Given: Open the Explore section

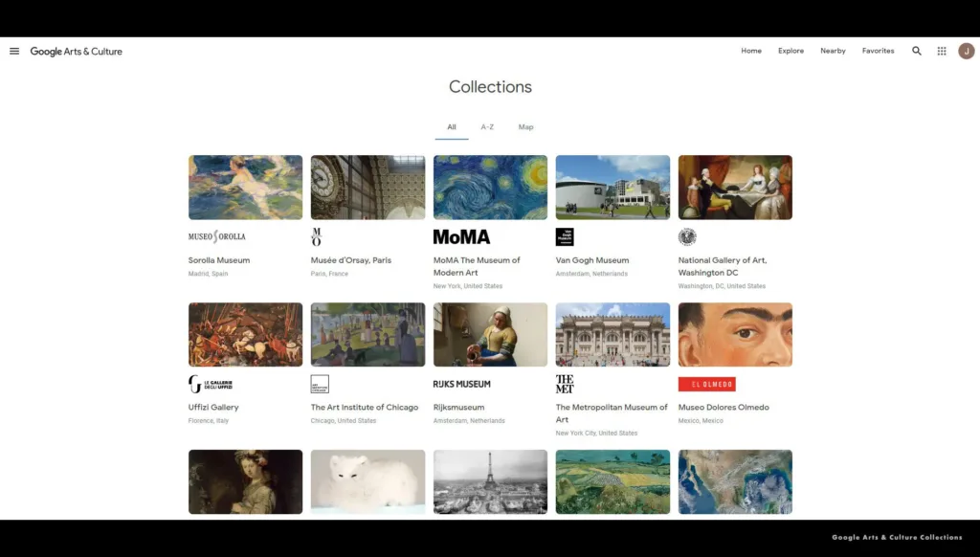Looking at the screenshot, I should click(x=791, y=52).
